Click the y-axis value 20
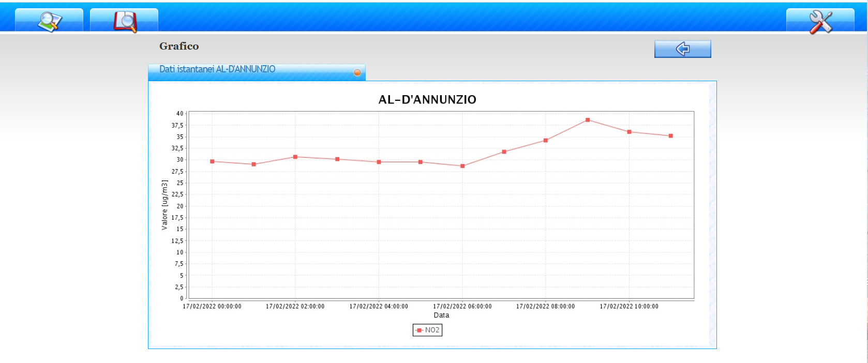 point(179,206)
